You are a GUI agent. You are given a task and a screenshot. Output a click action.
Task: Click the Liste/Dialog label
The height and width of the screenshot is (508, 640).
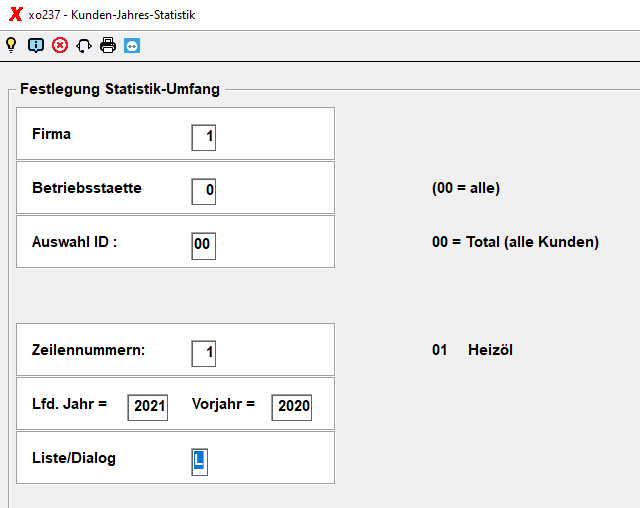[x=74, y=458]
